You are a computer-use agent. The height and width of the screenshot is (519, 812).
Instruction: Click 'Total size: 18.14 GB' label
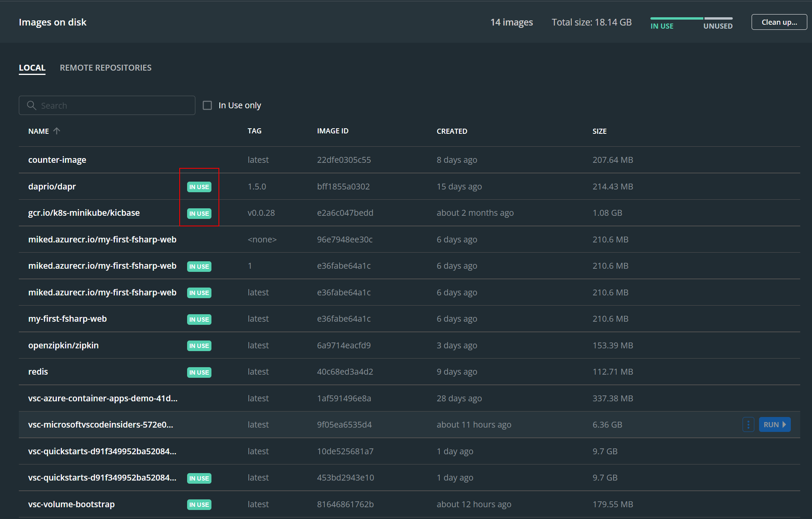click(x=592, y=22)
